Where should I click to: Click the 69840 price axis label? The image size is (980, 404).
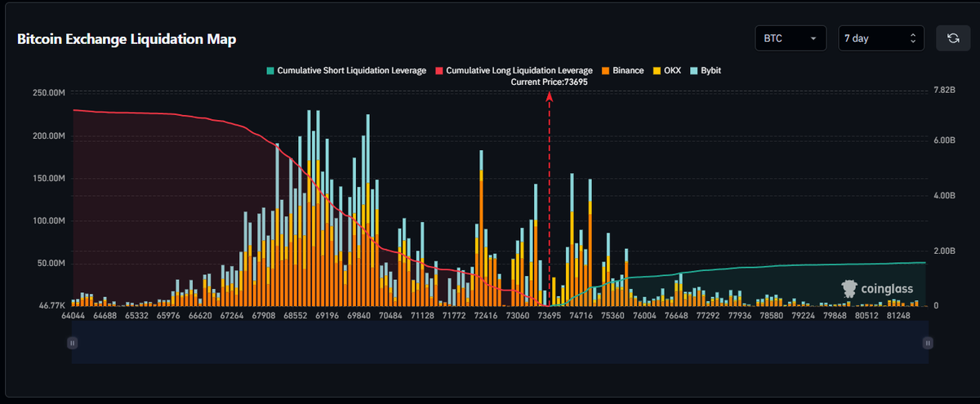[x=359, y=315]
